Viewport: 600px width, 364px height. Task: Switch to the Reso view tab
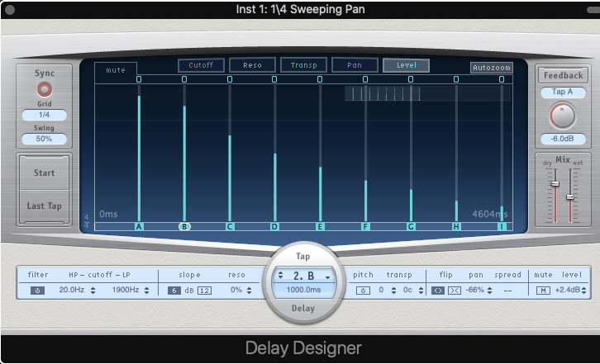[252, 65]
